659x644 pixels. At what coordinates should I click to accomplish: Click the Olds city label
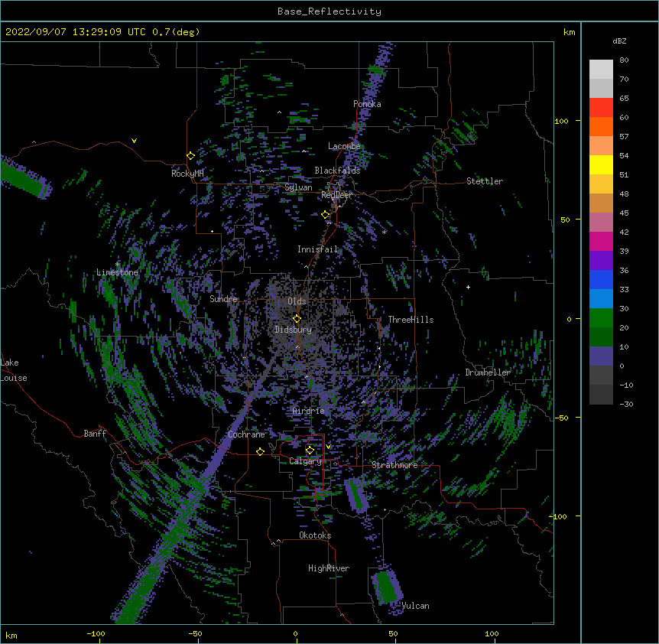point(297,301)
